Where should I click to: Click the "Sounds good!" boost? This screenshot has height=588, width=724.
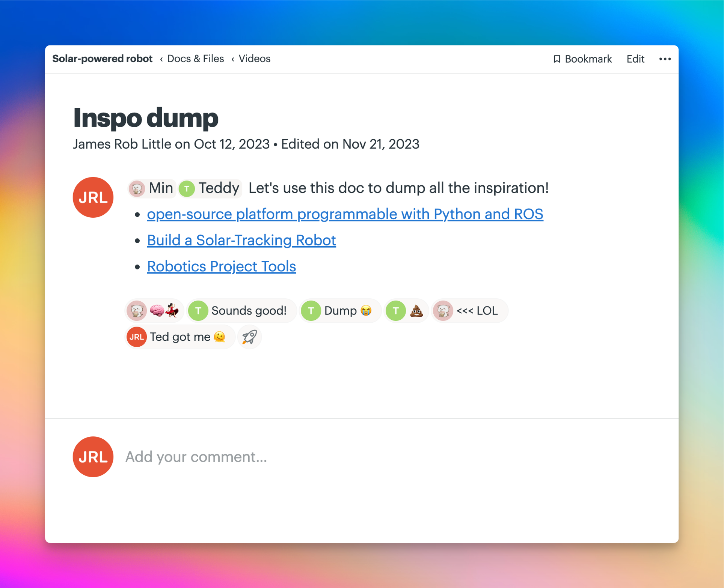pos(242,311)
